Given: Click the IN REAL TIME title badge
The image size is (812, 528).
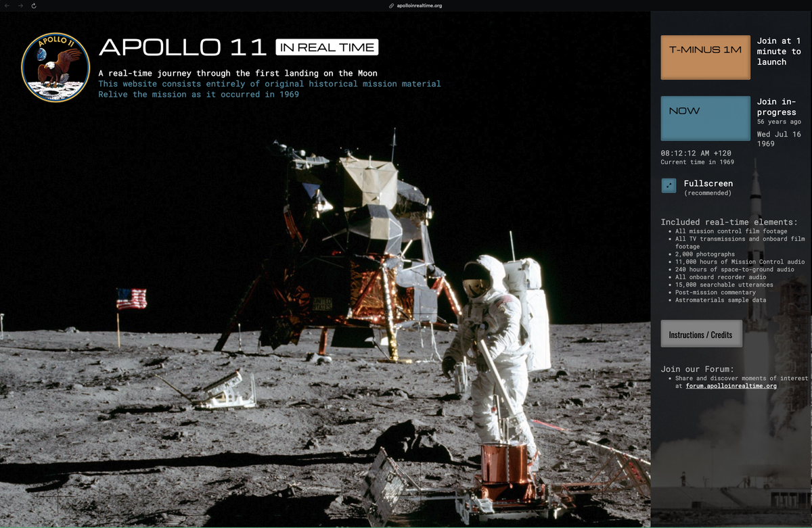Looking at the screenshot, I should point(327,47).
